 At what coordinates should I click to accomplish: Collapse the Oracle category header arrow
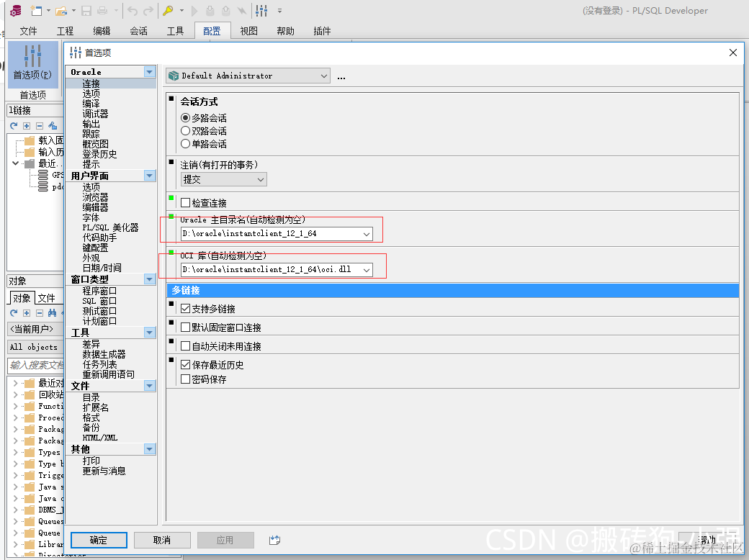[150, 71]
